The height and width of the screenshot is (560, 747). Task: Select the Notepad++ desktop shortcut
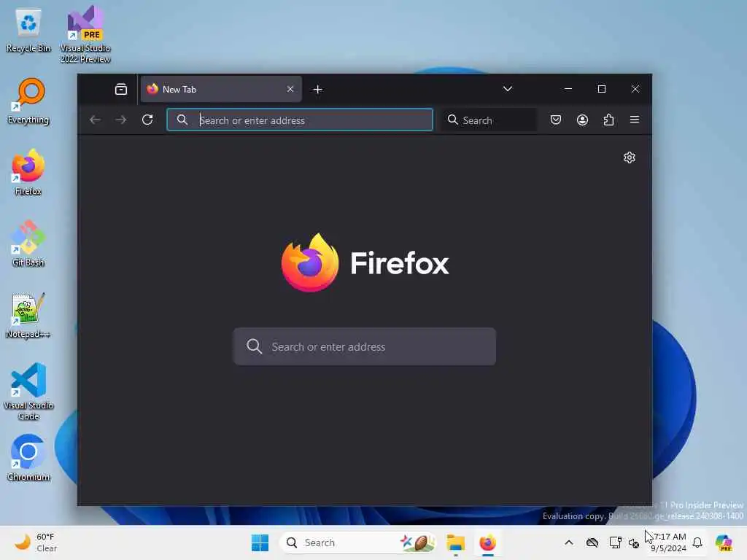[28, 315]
